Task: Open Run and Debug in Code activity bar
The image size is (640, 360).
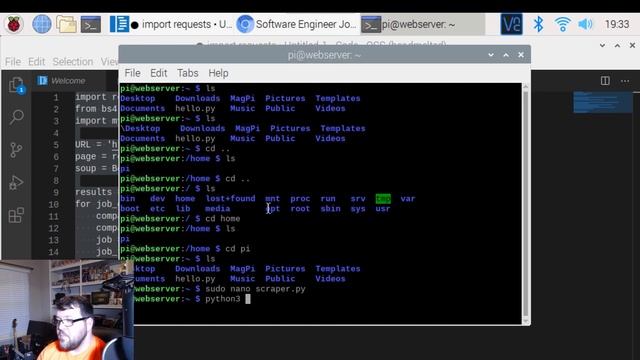Action: (x=16, y=182)
